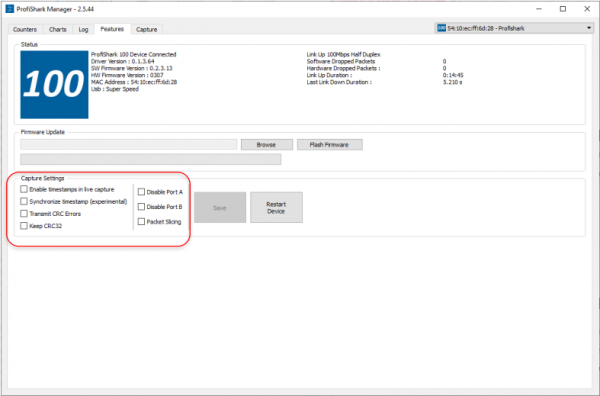Open the Profishark device selection dropdown

click(x=514, y=28)
